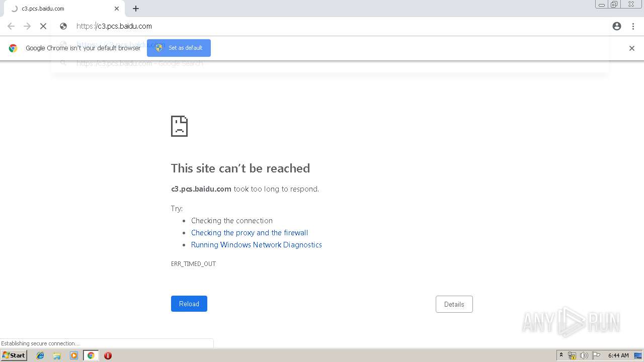Open a new tab with plus button
Image resolution: width=644 pixels, height=362 pixels.
point(136,9)
